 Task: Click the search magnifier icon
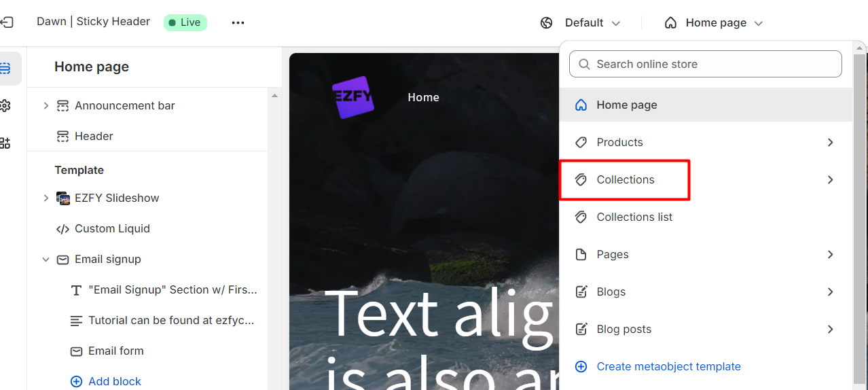pos(584,64)
